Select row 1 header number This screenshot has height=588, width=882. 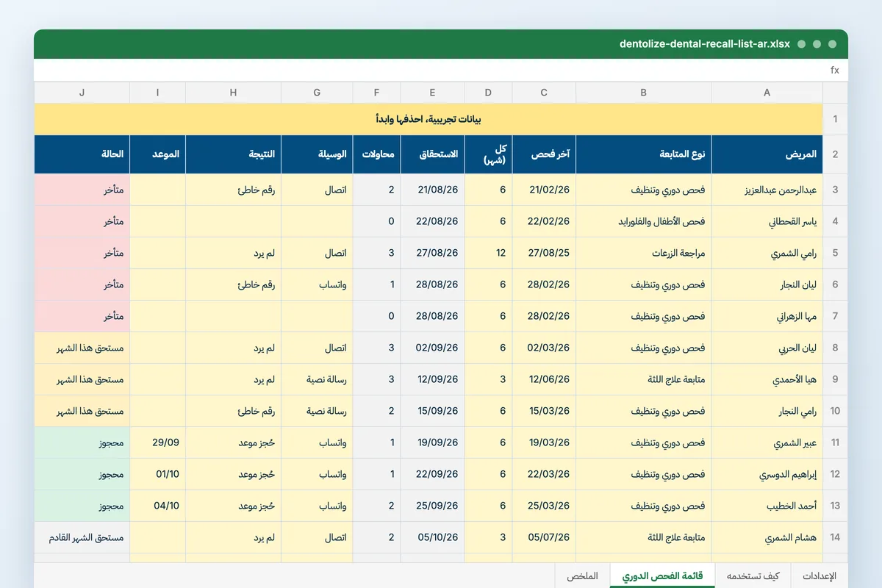click(835, 119)
